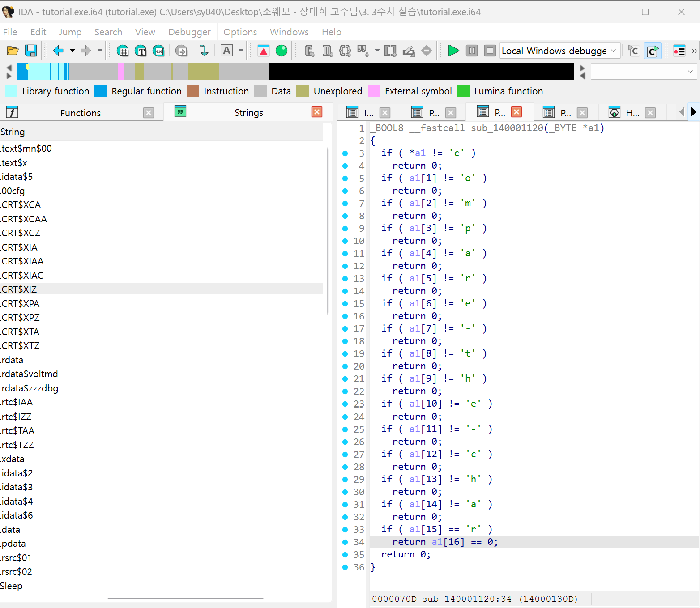Click the 'C' with gray flag icon

[x=634, y=51]
